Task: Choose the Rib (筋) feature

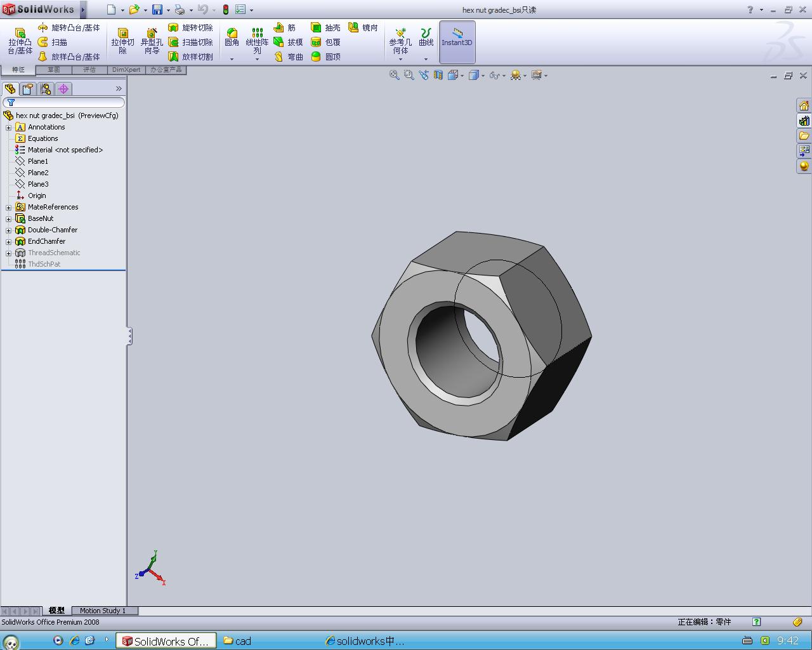Action: pyautogui.click(x=285, y=28)
